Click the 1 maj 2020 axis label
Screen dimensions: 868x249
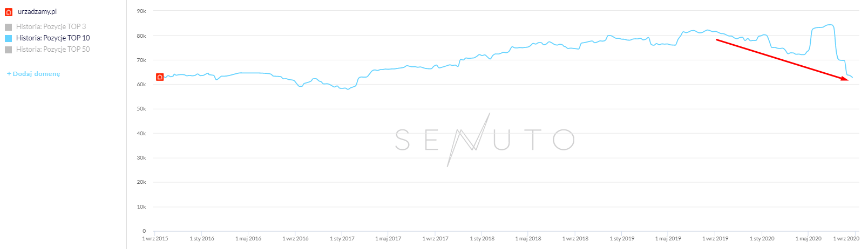click(808, 238)
